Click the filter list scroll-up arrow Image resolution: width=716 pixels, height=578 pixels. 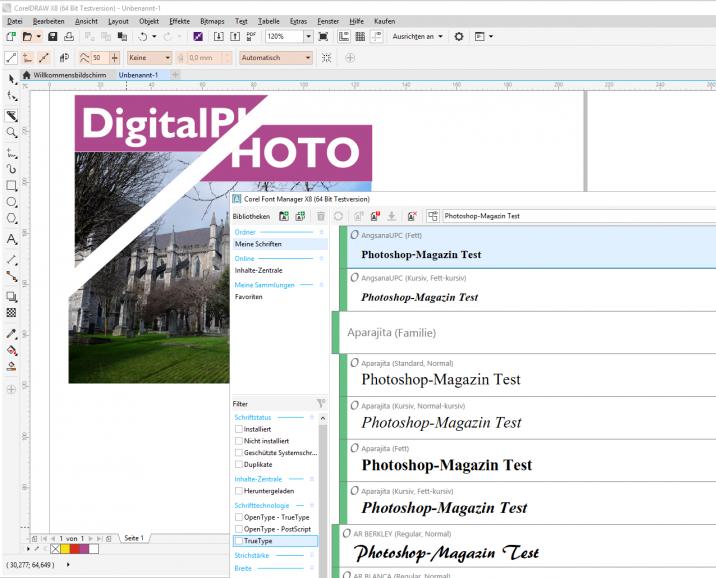[323, 418]
